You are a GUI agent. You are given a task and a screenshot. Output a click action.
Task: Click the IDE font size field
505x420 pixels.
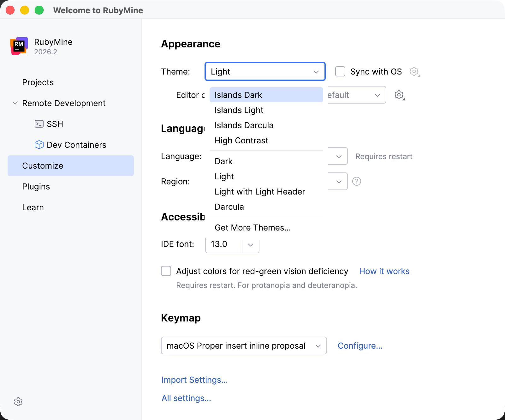click(x=224, y=244)
